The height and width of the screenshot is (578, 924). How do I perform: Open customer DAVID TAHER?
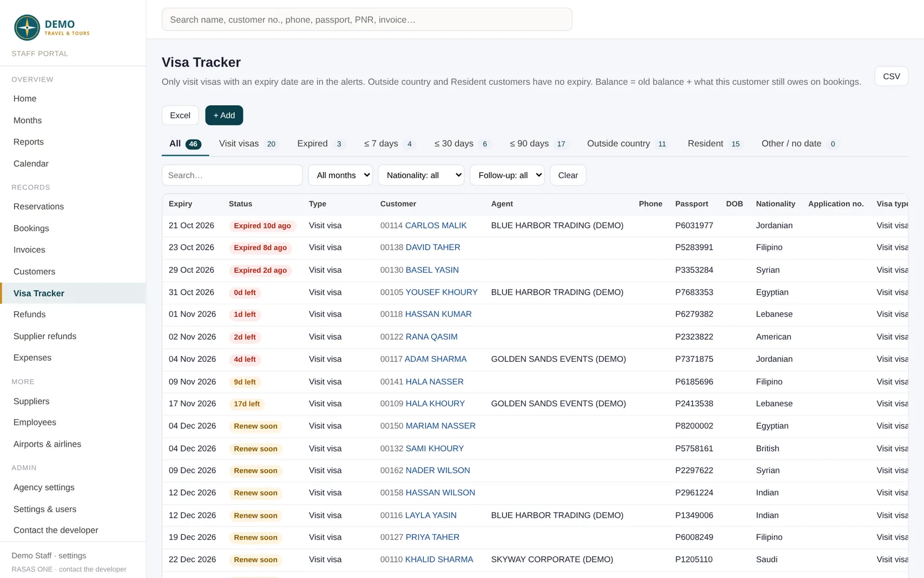coord(433,247)
